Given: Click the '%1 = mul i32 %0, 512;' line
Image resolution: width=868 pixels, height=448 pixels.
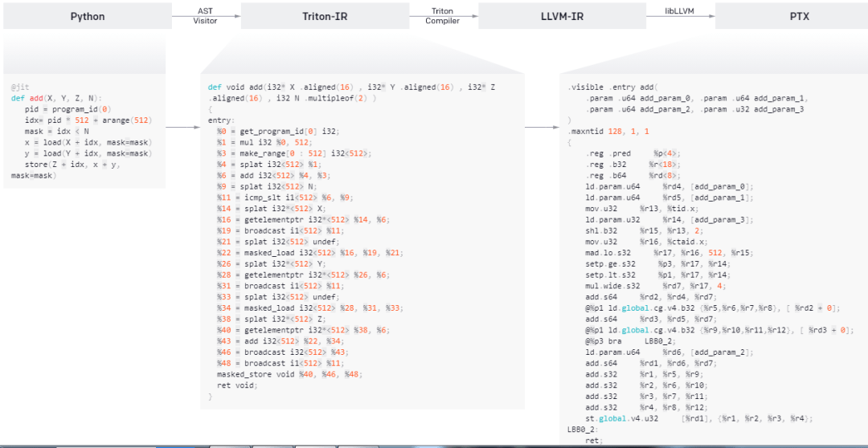Looking at the screenshot, I should coord(264,142).
